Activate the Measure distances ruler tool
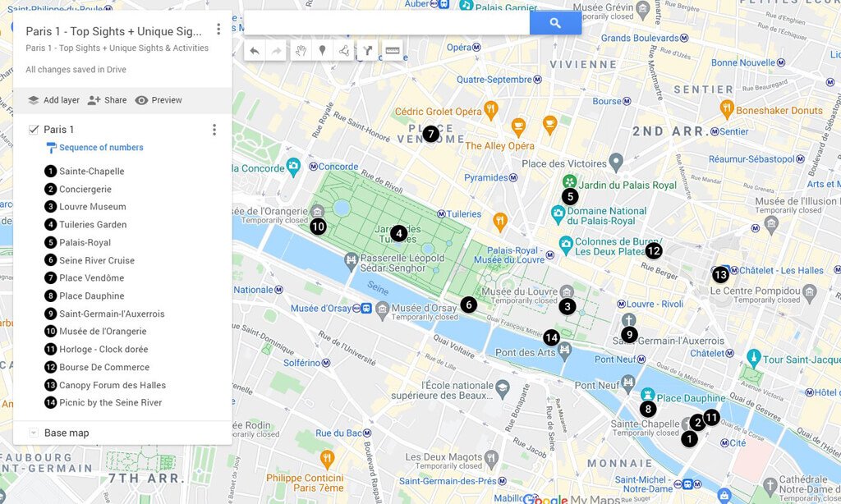The image size is (841, 504). pyautogui.click(x=393, y=51)
